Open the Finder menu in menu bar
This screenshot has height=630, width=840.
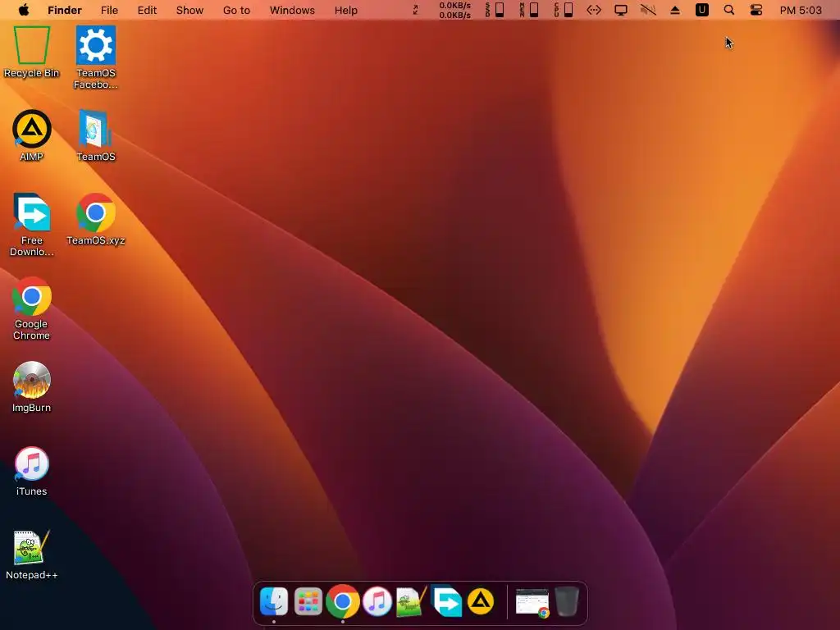tap(64, 10)
